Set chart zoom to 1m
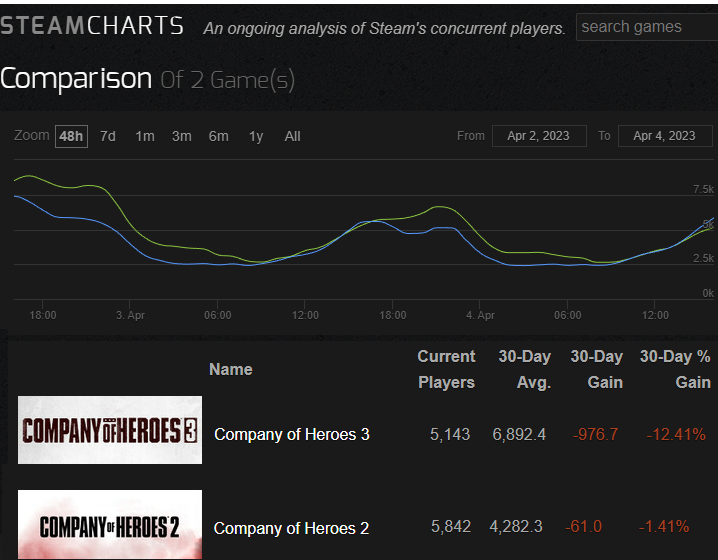Image resolution: width=718 pixels, height=560 pixels. click(145, 136)
